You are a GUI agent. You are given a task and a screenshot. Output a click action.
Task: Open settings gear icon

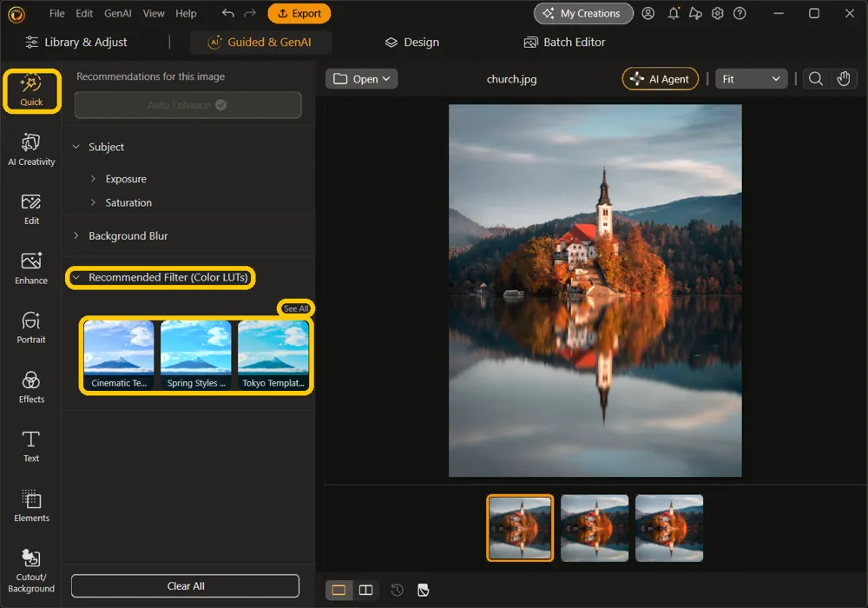coord(718,13)
